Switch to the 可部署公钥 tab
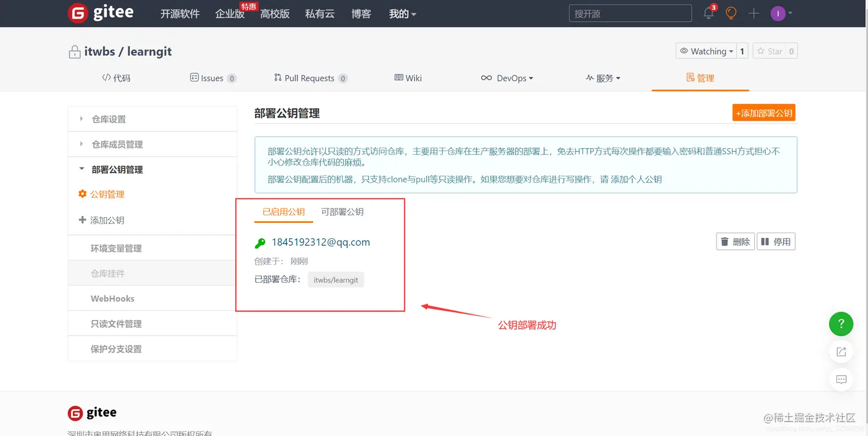Image resolution: width=868 pixels, height=436 pixels. 342,212
